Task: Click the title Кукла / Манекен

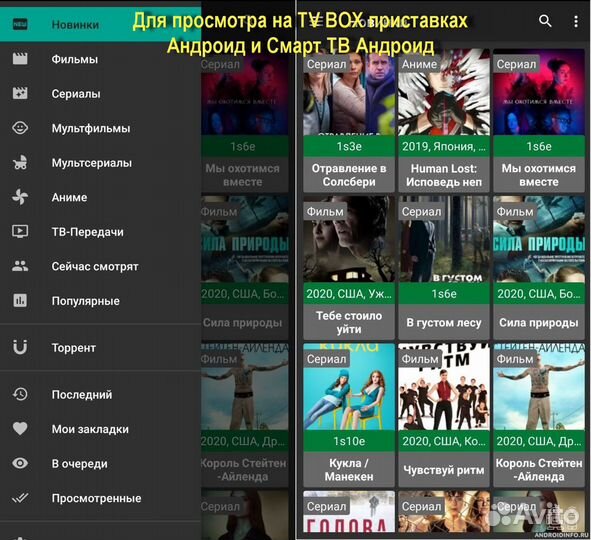Action: pyautogui.click(x=349, y=470)
